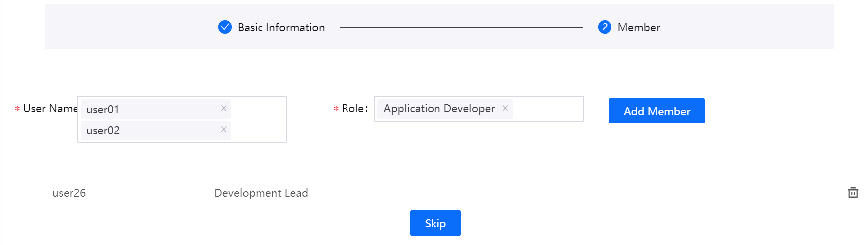Select user26 in the member list
Viewport: 868px width, 245px height.
click(x=69, y=193)
